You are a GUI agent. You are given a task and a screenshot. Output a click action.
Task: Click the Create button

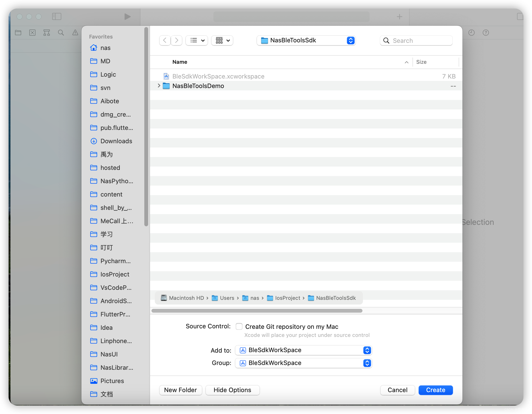click(435, 390)
